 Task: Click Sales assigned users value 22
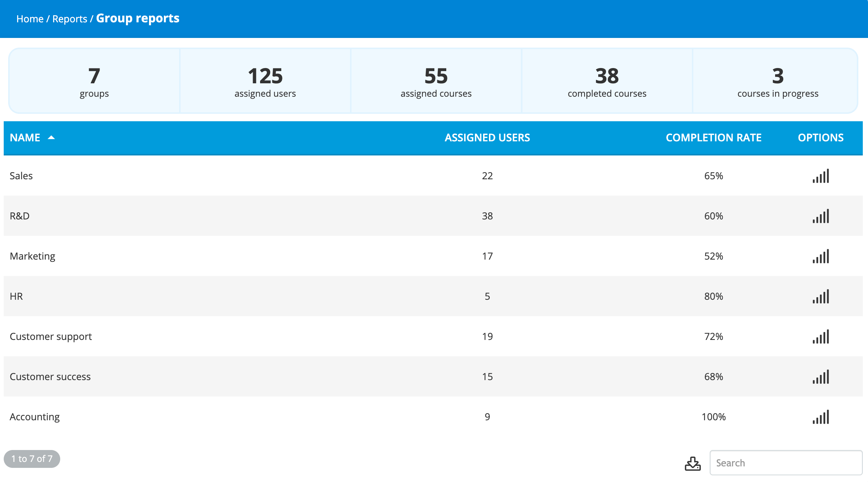click(x=487, y=176)
